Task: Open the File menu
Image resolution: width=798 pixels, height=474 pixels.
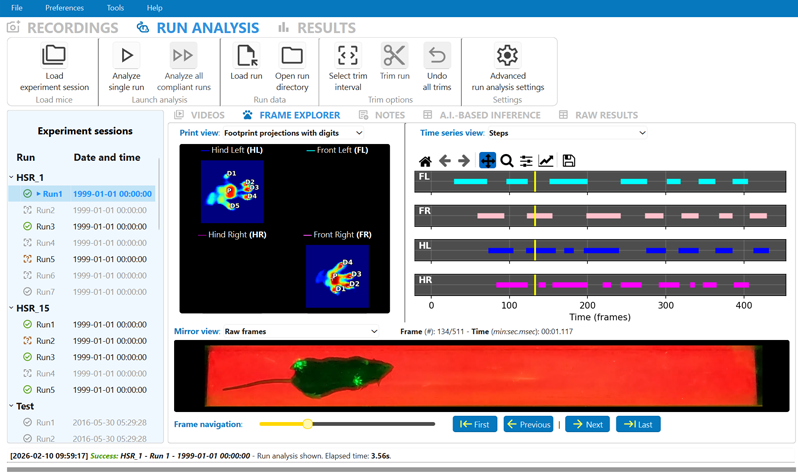Action: point(17,8)
